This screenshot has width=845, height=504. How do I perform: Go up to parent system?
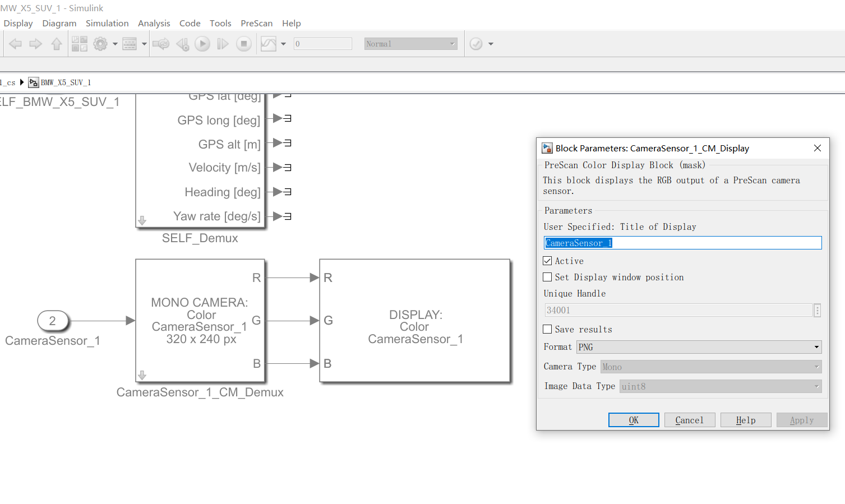57,44
